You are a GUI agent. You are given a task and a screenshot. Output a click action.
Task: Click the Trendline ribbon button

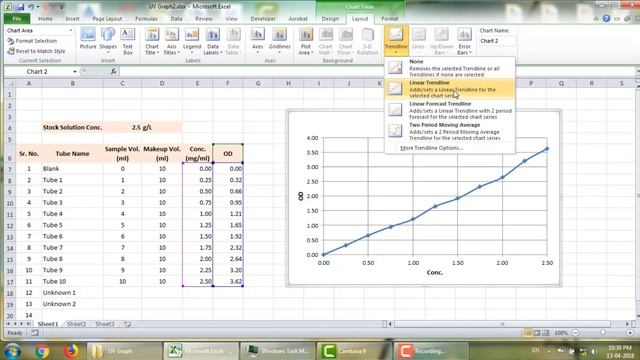coord(396,41)
